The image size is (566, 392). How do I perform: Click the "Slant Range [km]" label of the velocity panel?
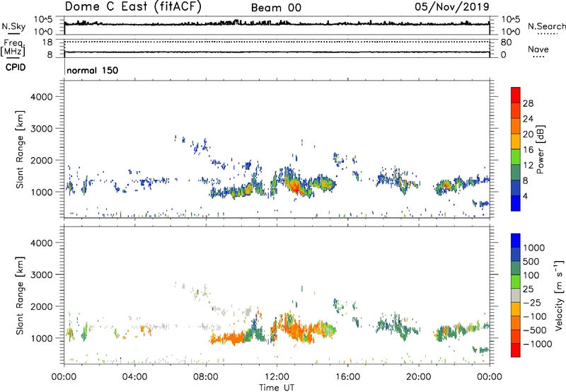(20, 295)
